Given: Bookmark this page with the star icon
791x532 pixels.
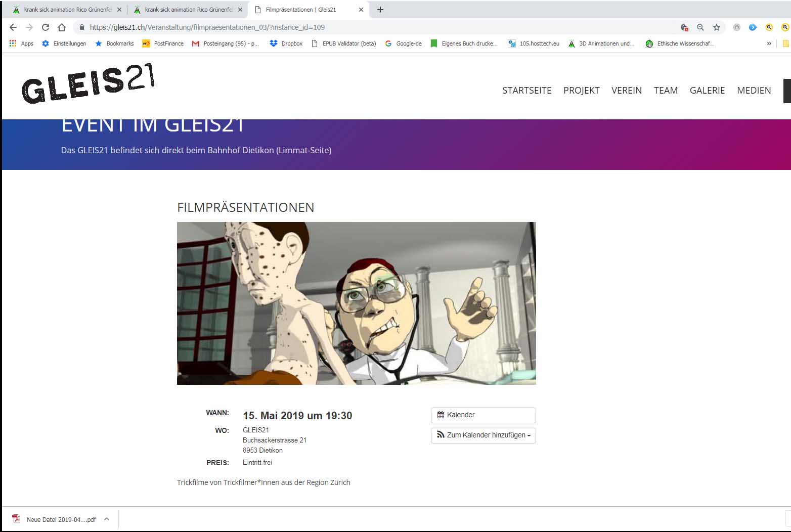Looking at the screenshot, I should pyautogui.click(x=716, y=27).
